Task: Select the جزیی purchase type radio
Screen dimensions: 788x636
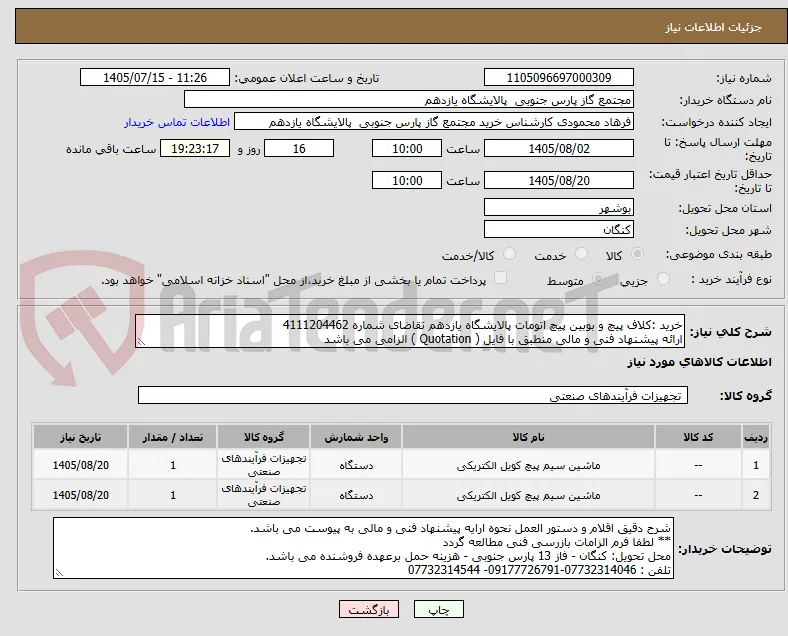Action: click(663, 278)
